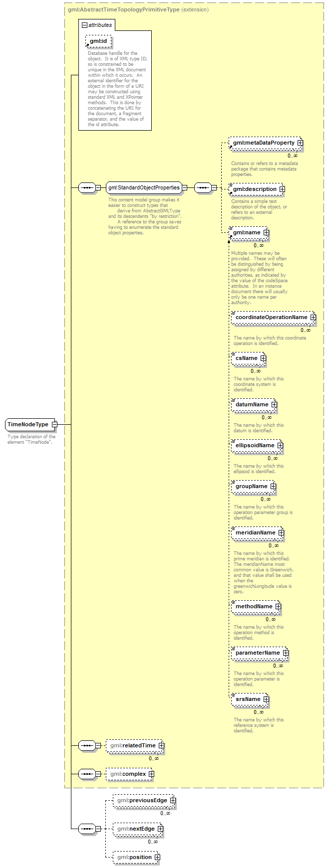Click 'This content model group' annotation
The image size is (329, 868).
pos(144,216)
